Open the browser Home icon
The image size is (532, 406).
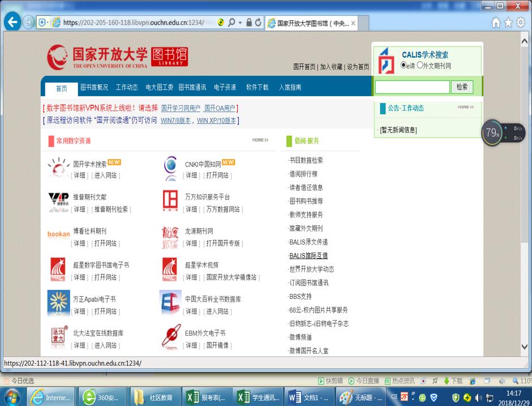496,23
